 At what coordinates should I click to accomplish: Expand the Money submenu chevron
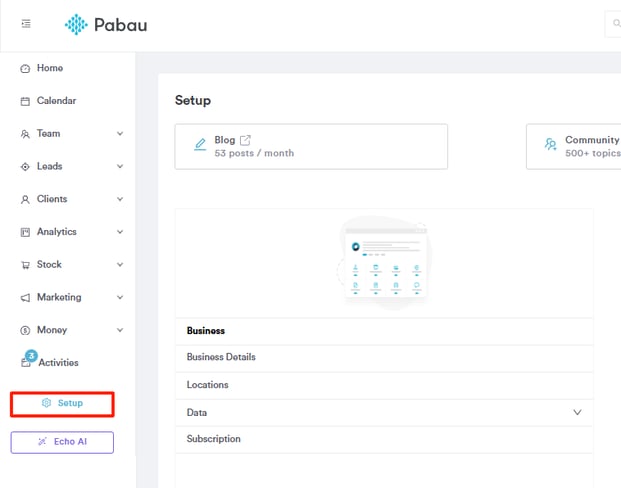120,330
